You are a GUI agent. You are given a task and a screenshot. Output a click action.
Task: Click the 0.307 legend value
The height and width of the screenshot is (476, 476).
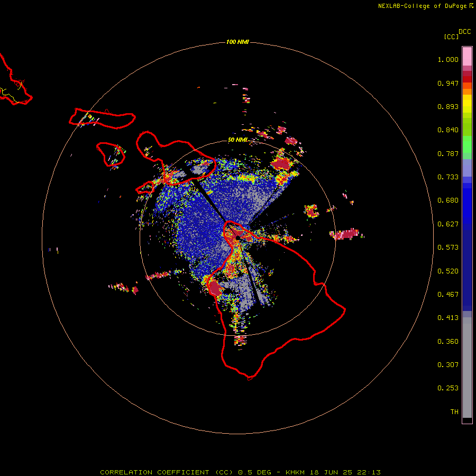[x=448, y=365]
